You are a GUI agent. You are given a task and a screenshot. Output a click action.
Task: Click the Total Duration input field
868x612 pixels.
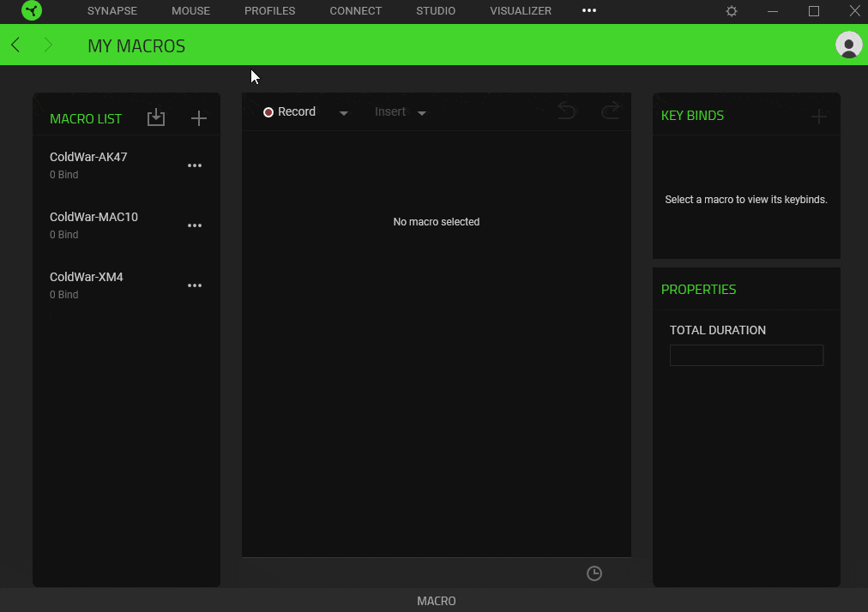745,355
